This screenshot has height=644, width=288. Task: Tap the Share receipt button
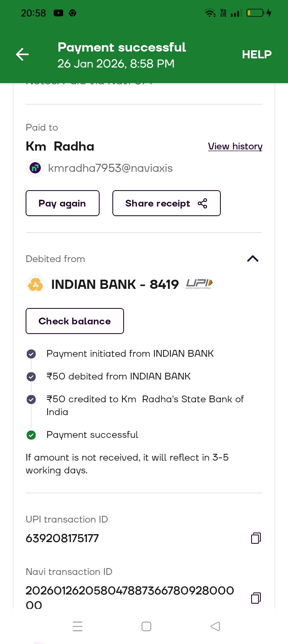click(x=158, y=203)
